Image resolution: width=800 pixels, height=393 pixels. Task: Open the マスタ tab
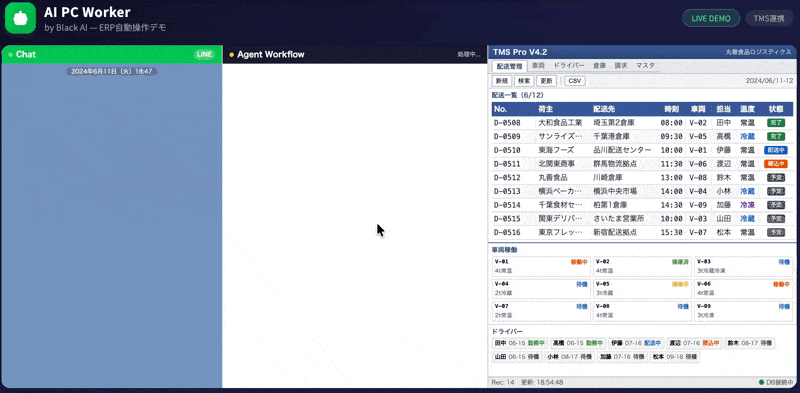point(645,66)
